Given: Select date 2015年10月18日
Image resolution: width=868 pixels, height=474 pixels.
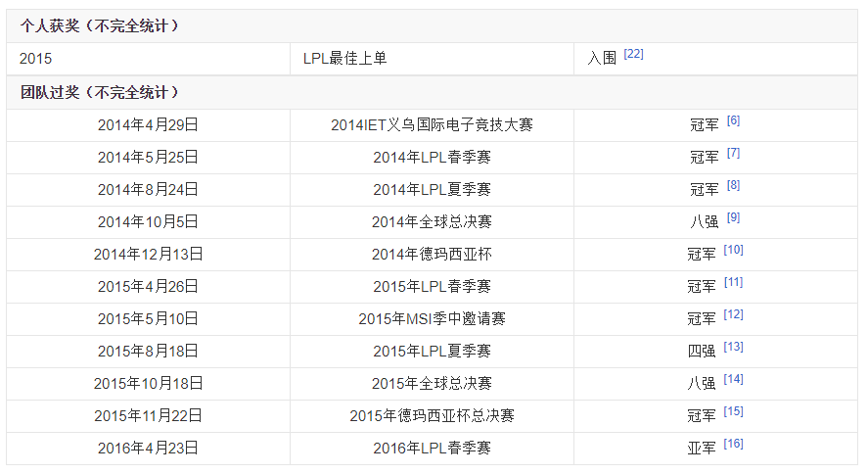Looking at the screenshot, I should tap(148, 383).
